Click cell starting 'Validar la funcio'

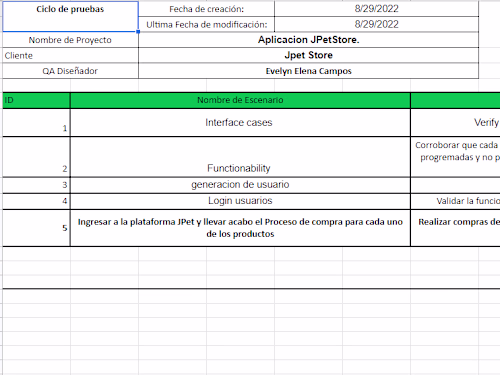(455, 201)
